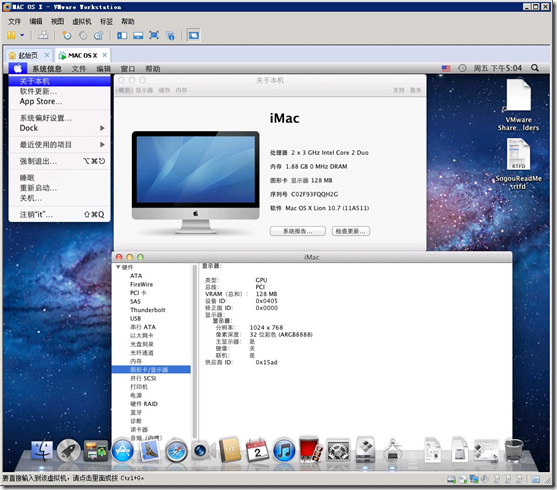Toggle the sidebar view toolbar icon
This screenshot has width=557, height=490.
[122, 35]
